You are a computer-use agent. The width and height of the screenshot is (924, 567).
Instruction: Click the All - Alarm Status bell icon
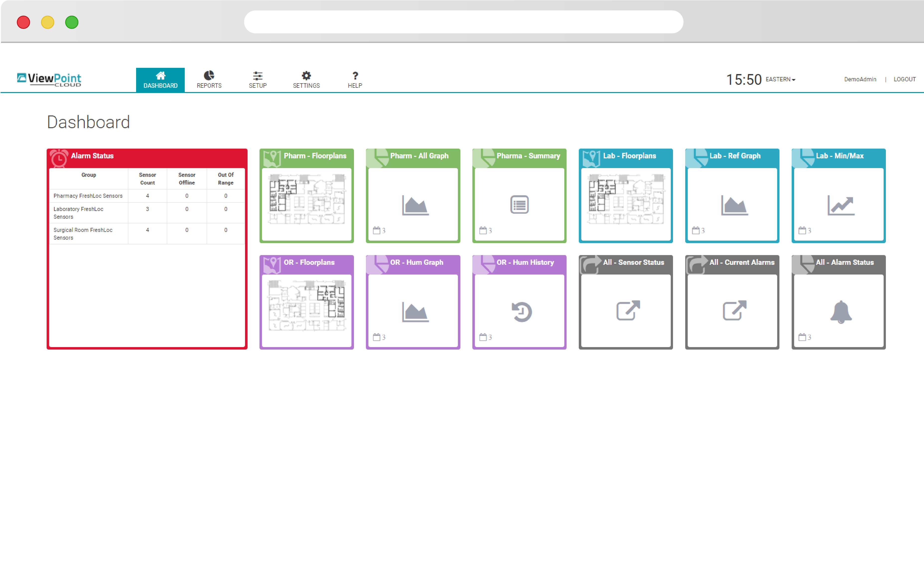(841, 312)
